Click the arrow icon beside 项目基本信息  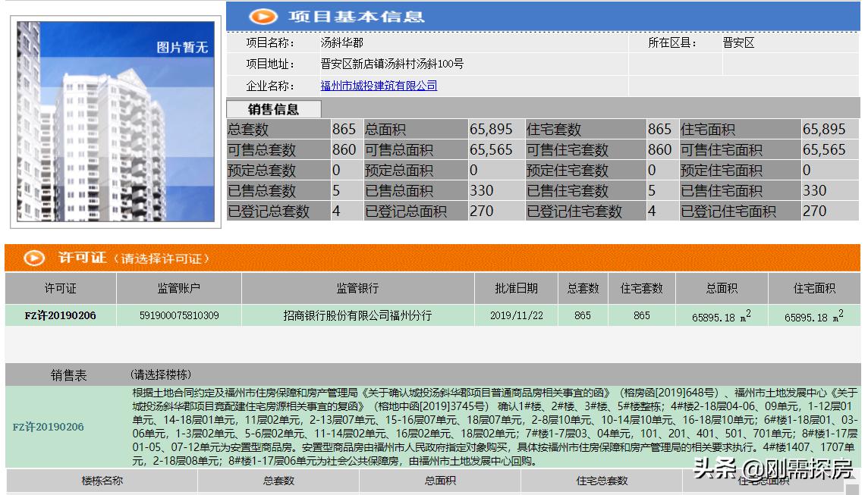coord(262,16)
